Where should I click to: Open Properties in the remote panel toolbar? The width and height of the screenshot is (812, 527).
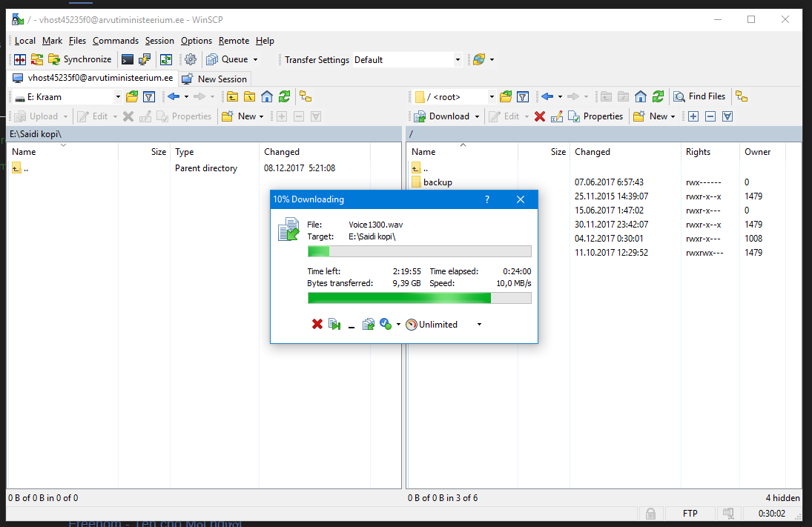(595, 116)
